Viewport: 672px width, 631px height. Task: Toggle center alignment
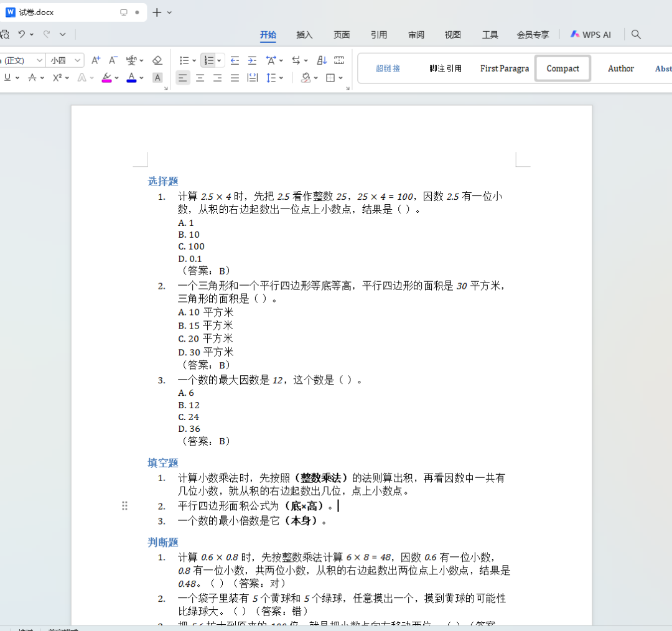[x=200, y=78]
